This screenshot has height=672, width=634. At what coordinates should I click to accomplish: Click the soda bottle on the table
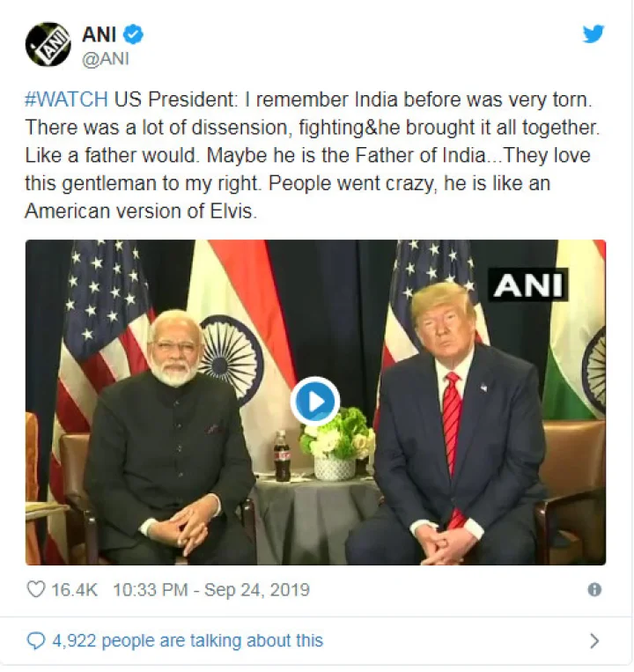pyautogui.click(x=282, y=456)
